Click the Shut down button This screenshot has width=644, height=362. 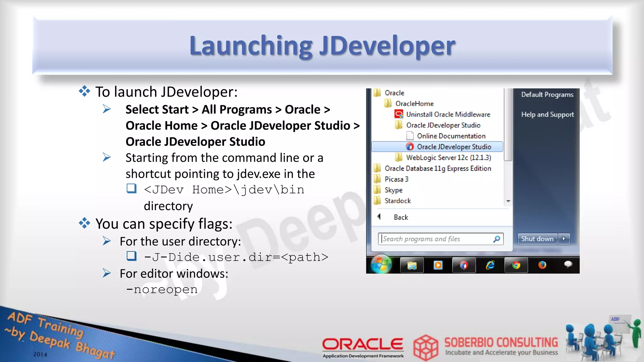(537, 239)
